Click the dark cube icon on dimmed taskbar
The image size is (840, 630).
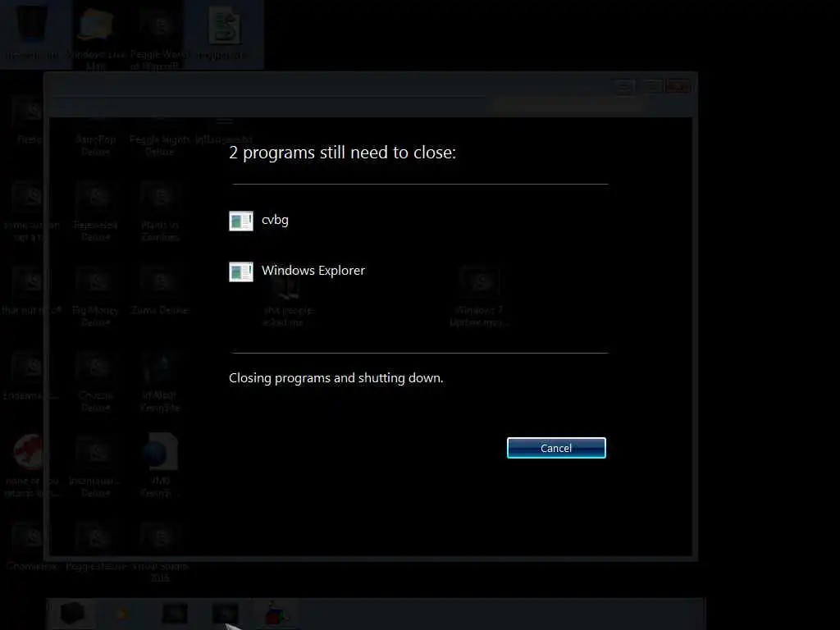[72, 614]
